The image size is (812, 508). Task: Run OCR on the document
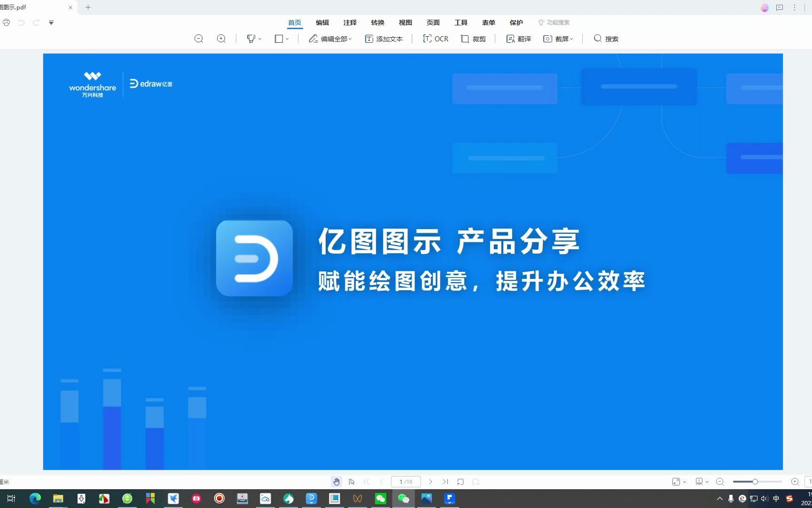[x=436, y=39]
